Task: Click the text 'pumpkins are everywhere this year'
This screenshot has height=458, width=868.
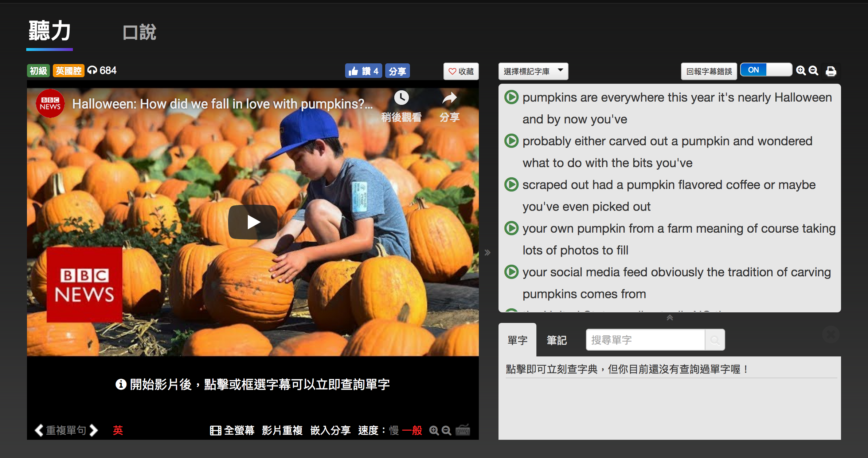Action: [x=618, y=98]
